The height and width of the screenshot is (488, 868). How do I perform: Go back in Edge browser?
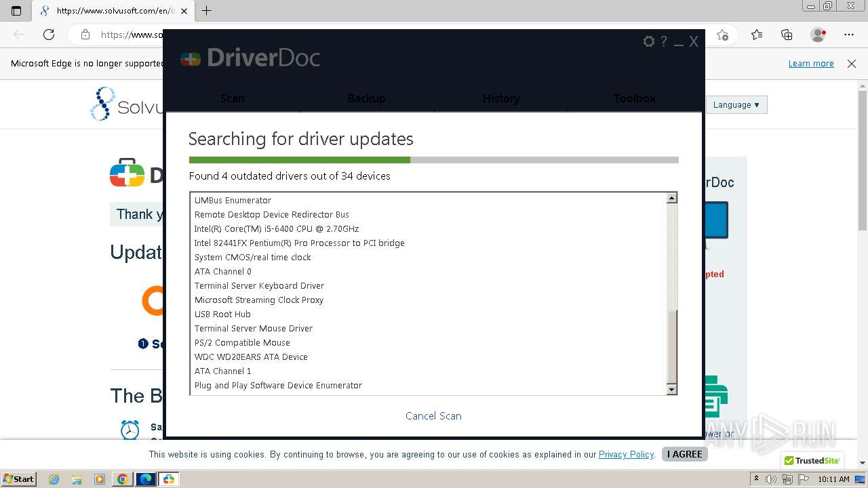[x=19, y=35]
